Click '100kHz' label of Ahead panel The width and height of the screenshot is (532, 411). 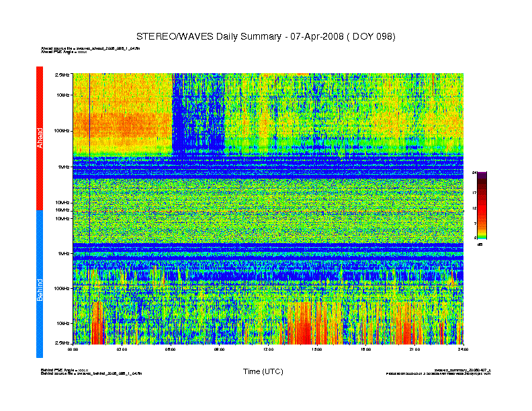point(62,130)
